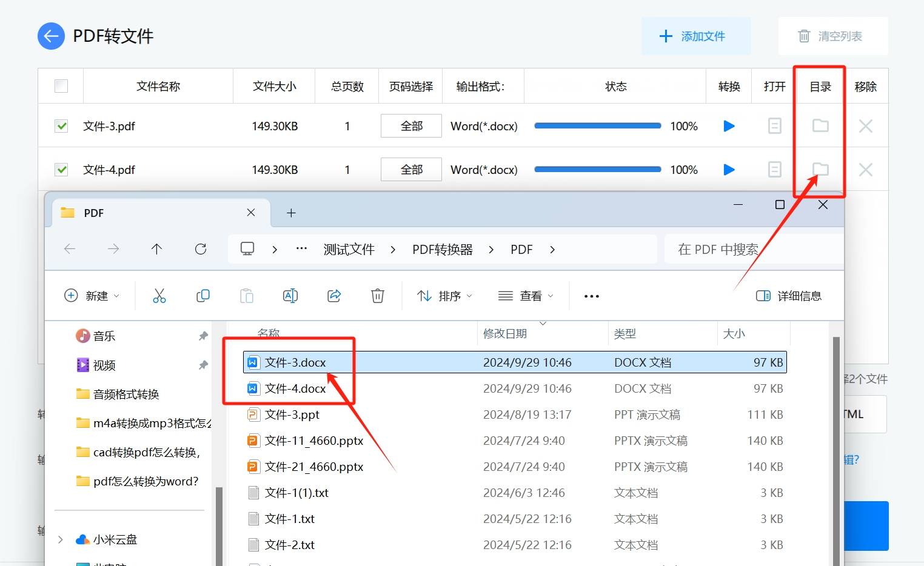Viewport: 924px width, 566px height.
Task: Click the 添加文件 button
Action: [696, 36]
